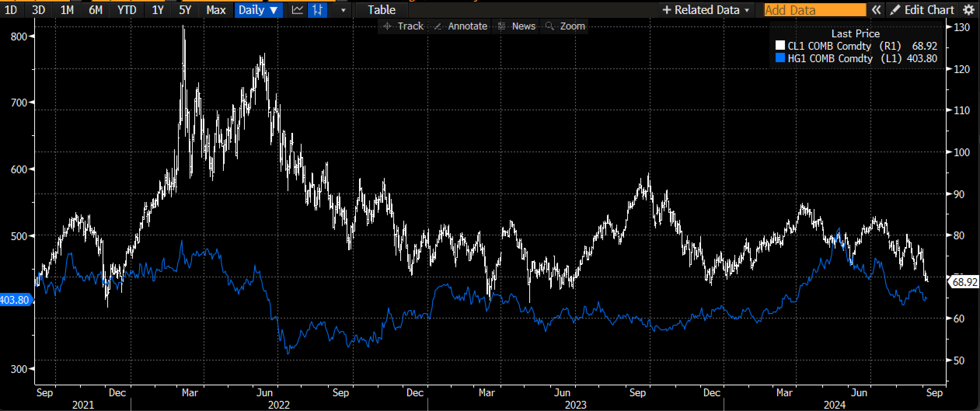Click Edit Chart button
This screenshot has height=411, width=980.
point(922,10)
